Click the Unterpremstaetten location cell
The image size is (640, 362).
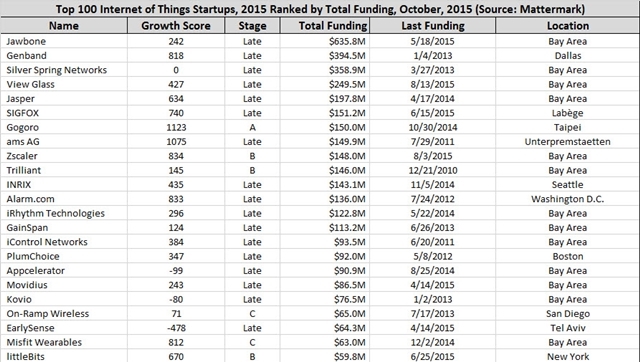pyautogui.click(x=568, y=142)
